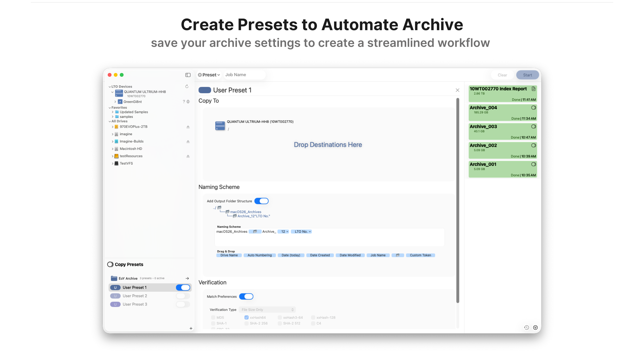Eject the testResources drive

pos(188,156)
